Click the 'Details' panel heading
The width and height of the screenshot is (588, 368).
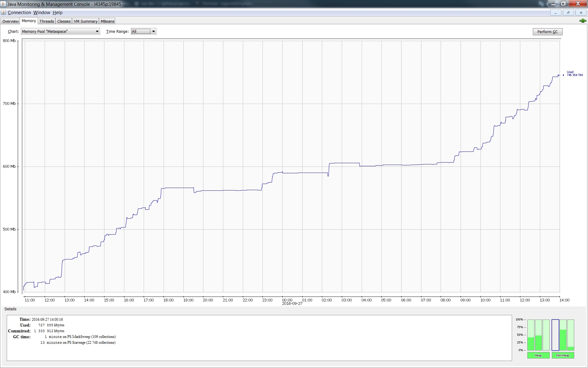(x=10, y=309)
